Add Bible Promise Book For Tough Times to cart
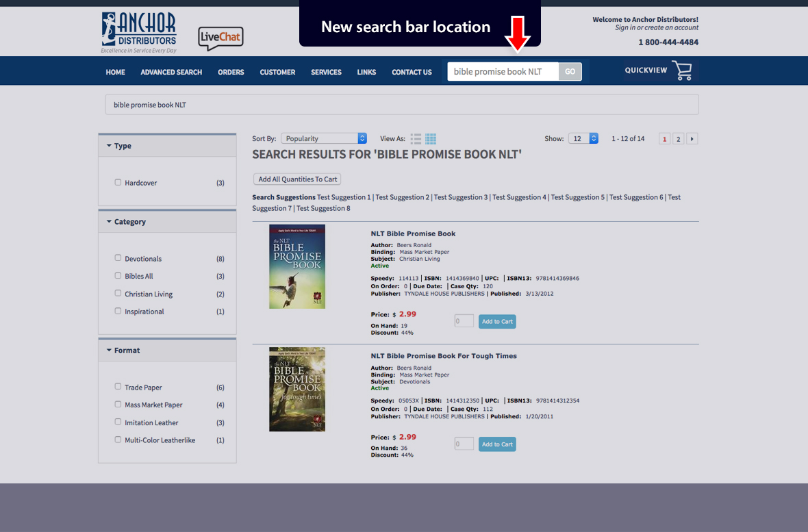Image resolution: width=808 pixels, height=532 pixels. [497, 444]
